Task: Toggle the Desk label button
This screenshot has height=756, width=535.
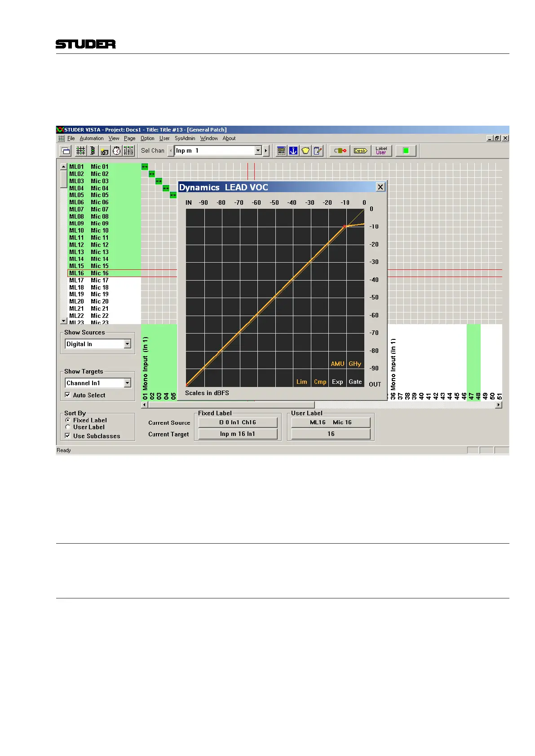Action: 360,151
